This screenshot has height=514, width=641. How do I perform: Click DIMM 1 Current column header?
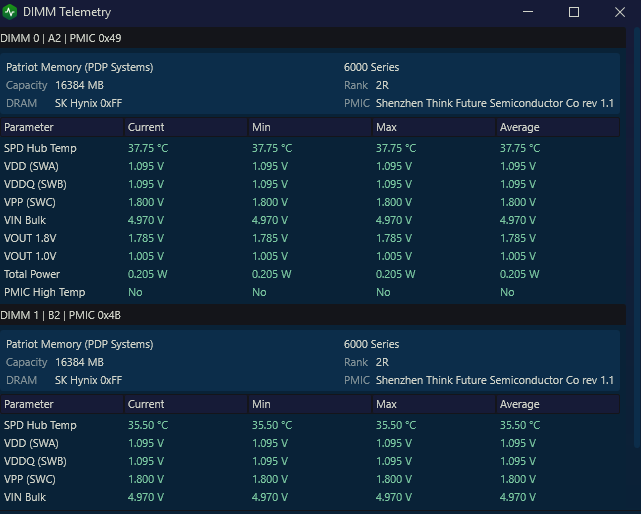186,404
